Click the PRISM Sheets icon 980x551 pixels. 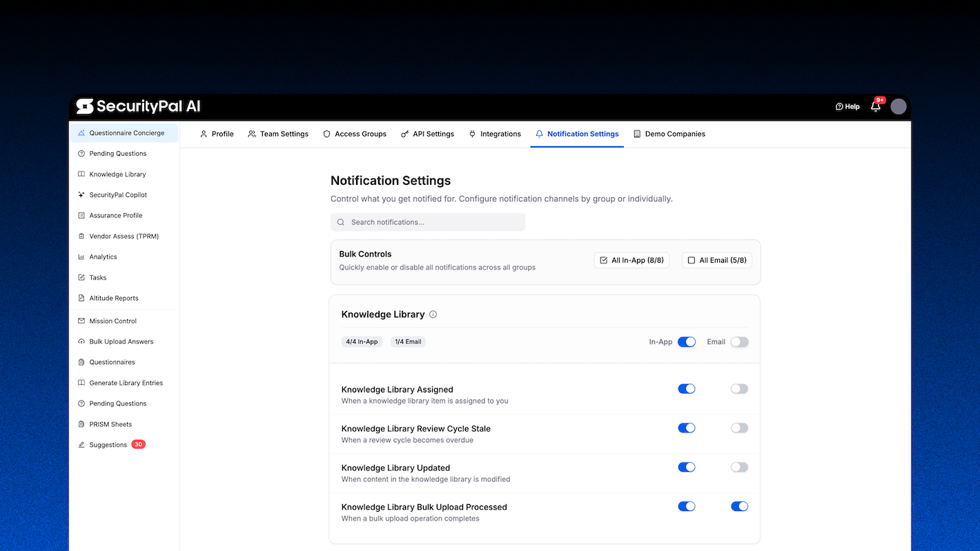pos(81,425)
